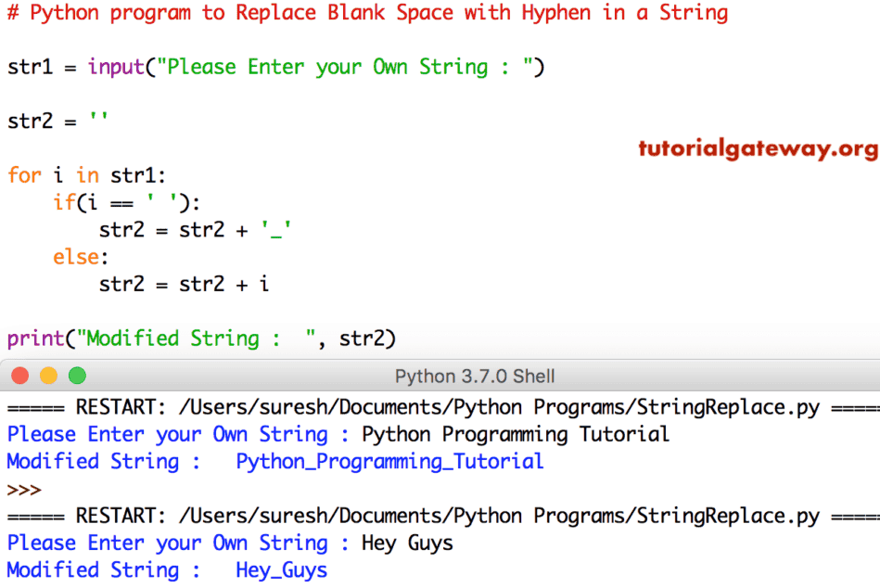
Task: Open the tutorialgateway.org logo link
Action: click(x=758, y=148)
